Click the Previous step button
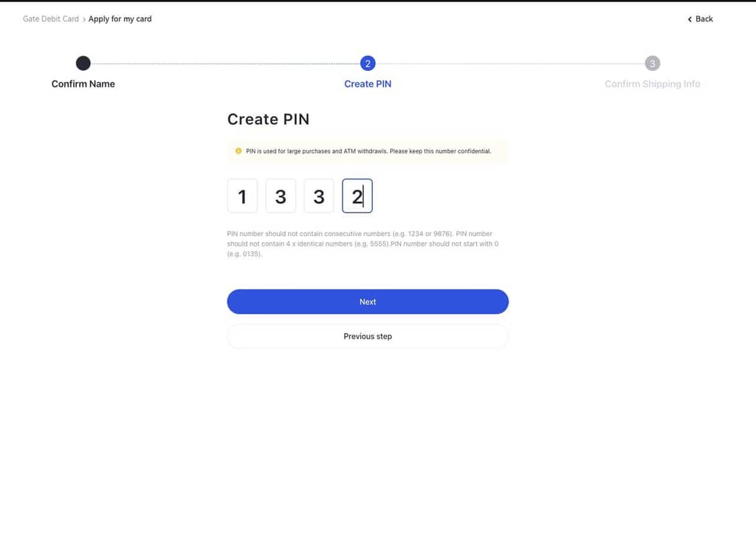This screenshot has height=544, width=756. coord(368,337)
